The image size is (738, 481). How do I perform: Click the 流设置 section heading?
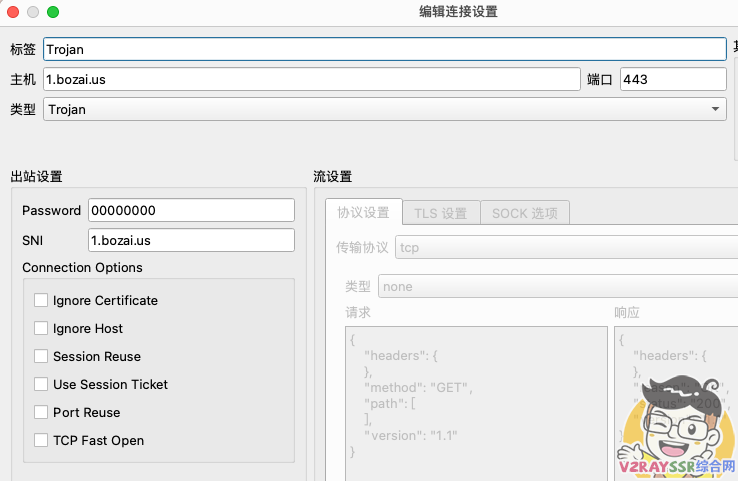333,176
